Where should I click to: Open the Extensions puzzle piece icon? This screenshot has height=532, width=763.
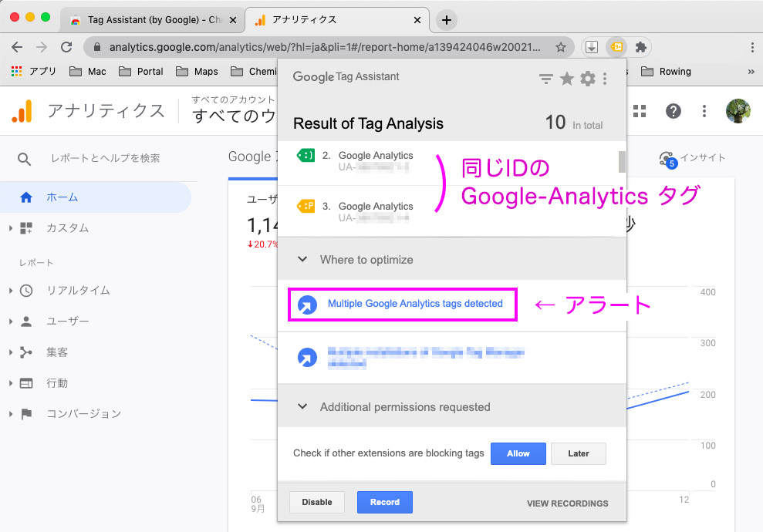641,47
